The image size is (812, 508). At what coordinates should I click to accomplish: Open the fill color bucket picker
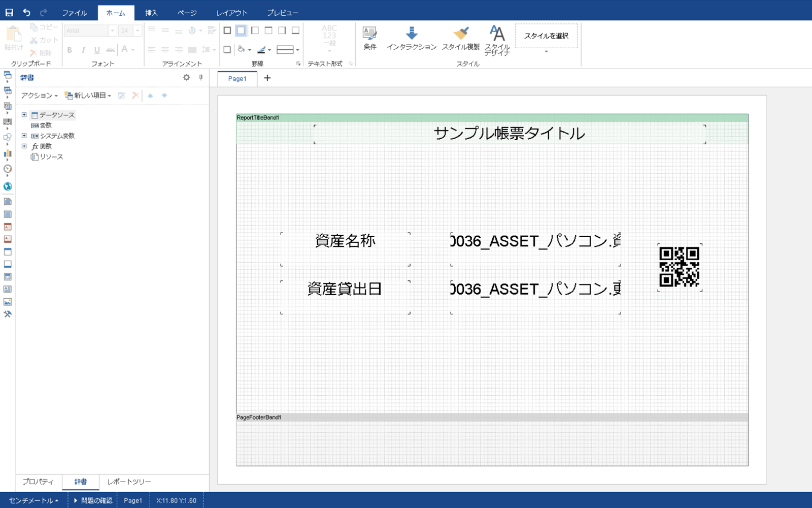[244, 50]
